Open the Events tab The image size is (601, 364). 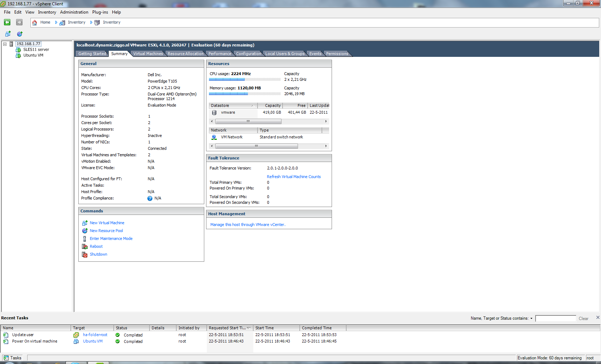(316, 54)
